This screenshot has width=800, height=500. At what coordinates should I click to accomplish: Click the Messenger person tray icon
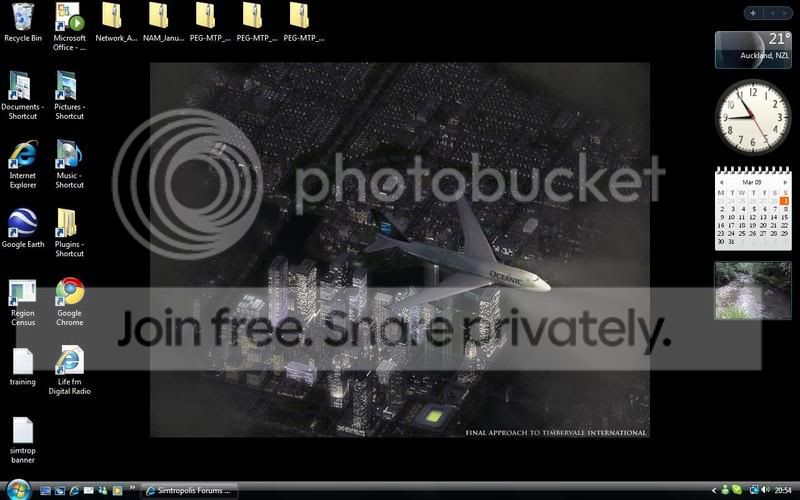tap(724, 490)
